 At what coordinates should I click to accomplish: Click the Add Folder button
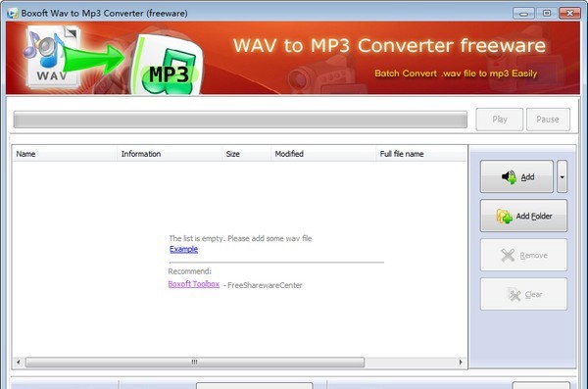click(523, 216)
